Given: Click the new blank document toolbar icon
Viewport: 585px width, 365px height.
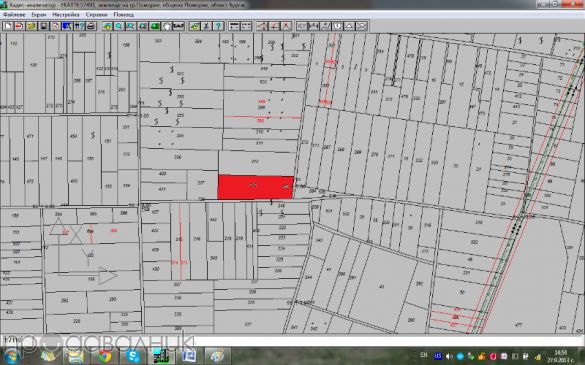Looking at the screenshot, I should coord(8,26).
